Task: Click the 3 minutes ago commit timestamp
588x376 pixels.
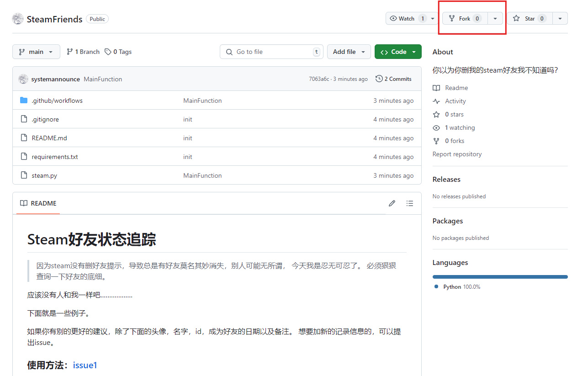Action: [350, 79]
